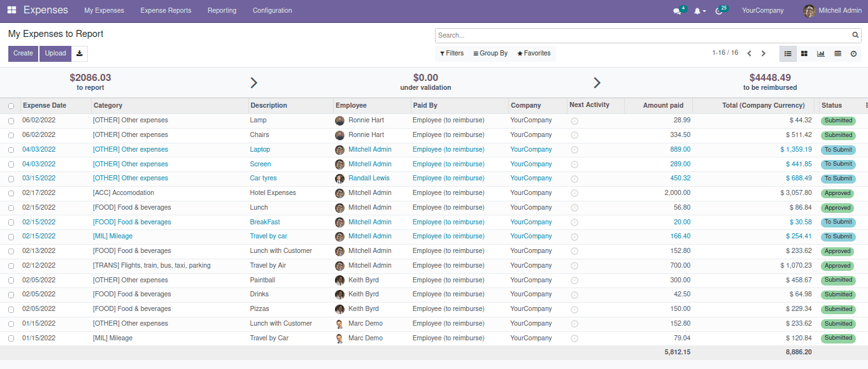Open the Configuration menu
The image size is (868, 369).
[x=272, y=11]
